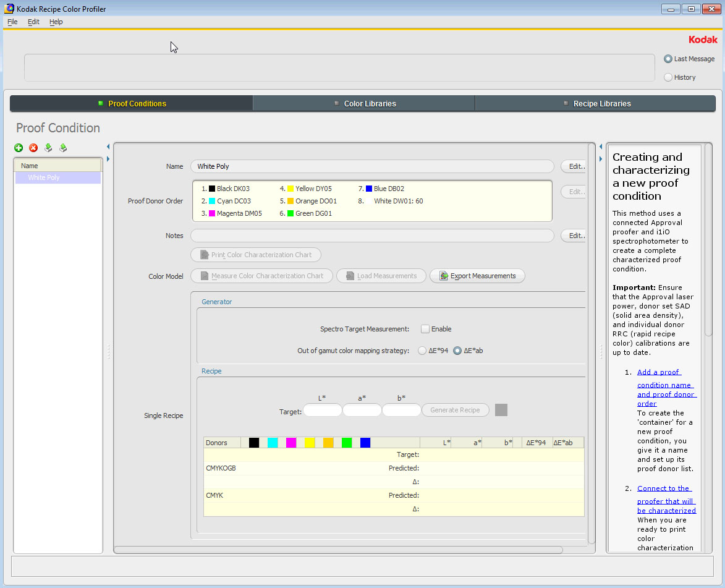
Task: Open the Edit menu
Action: pos(33,22)
